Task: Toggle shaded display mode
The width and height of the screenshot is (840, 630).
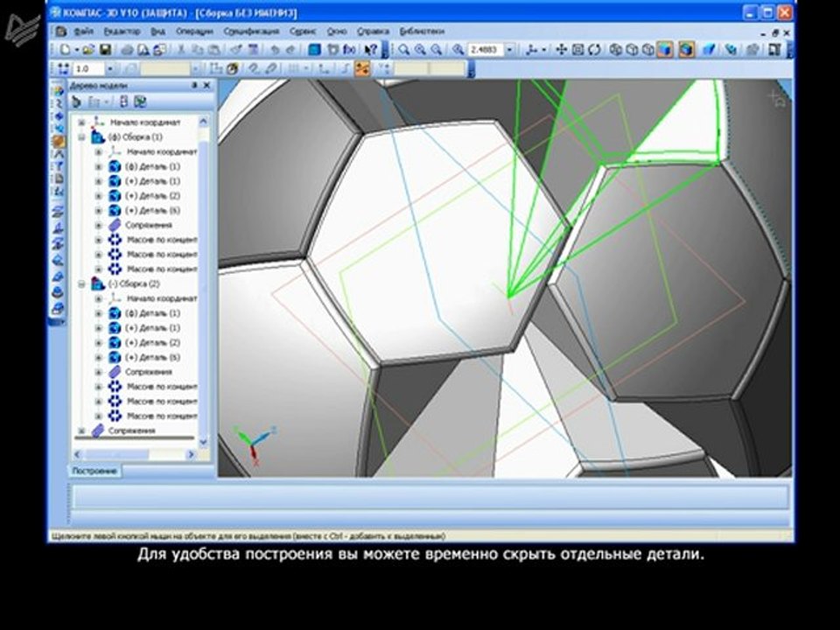Action: (665, 50)
